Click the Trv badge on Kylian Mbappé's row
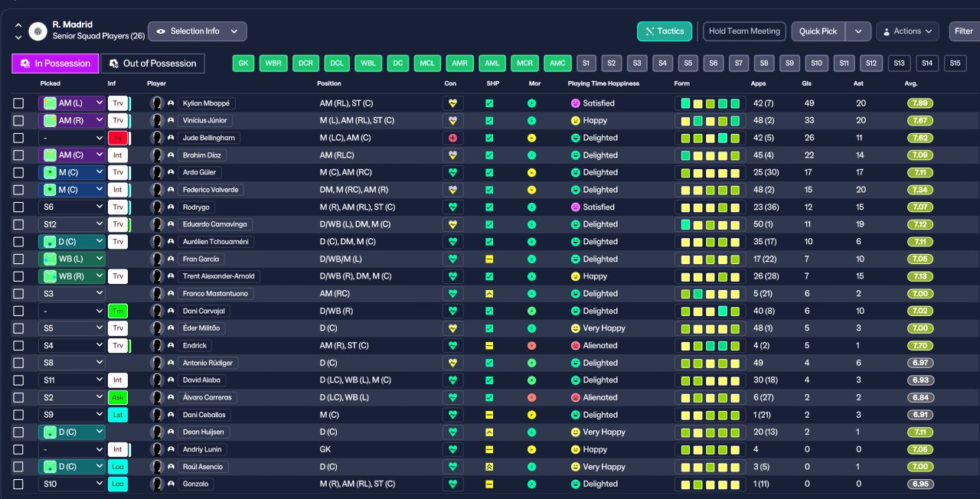The height and width of the screenshot is (499, 980). pos(118,103)
